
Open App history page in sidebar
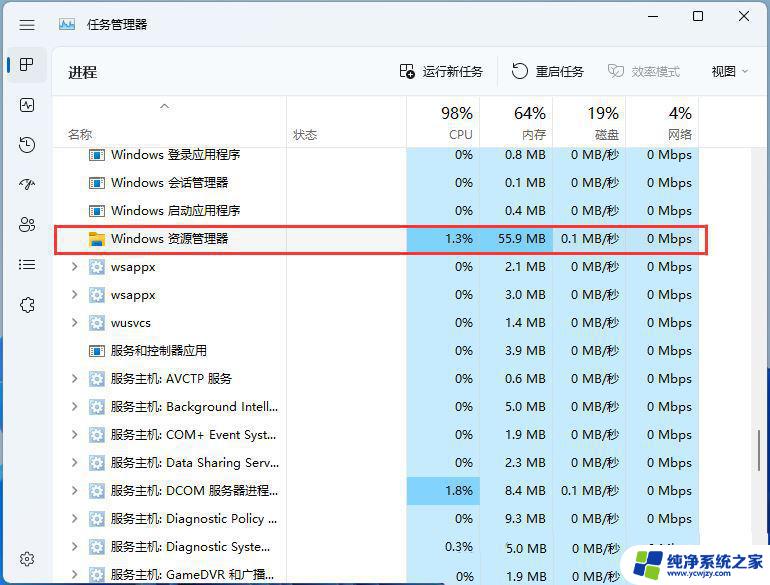(x=27, y=145)
